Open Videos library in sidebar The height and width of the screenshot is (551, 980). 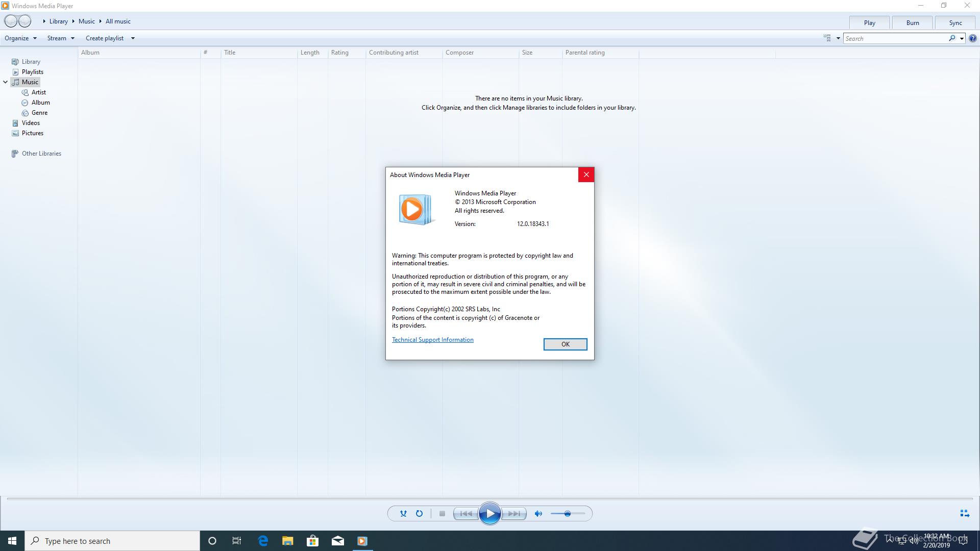(x=31, y=123)
